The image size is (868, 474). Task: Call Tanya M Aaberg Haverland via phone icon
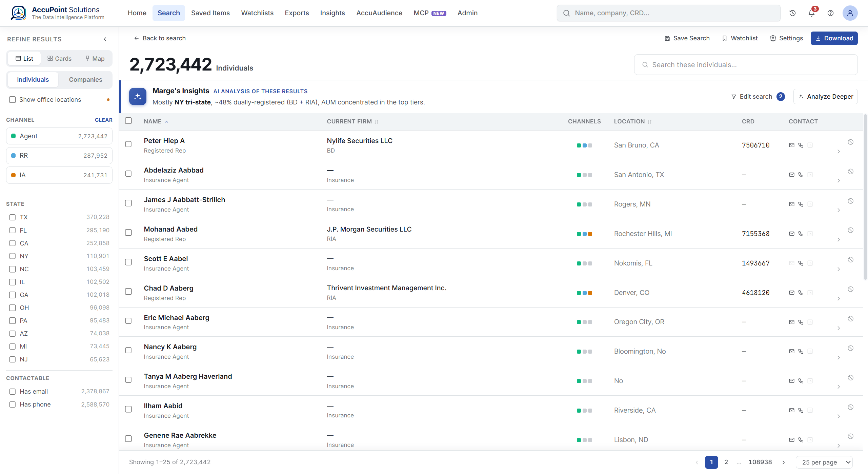(801, 381)
